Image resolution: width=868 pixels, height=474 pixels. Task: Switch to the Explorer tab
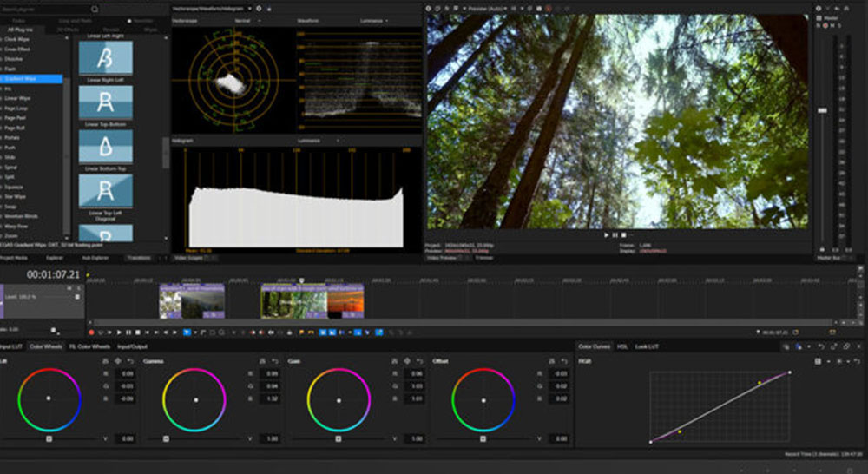click(x=54, y=258)
